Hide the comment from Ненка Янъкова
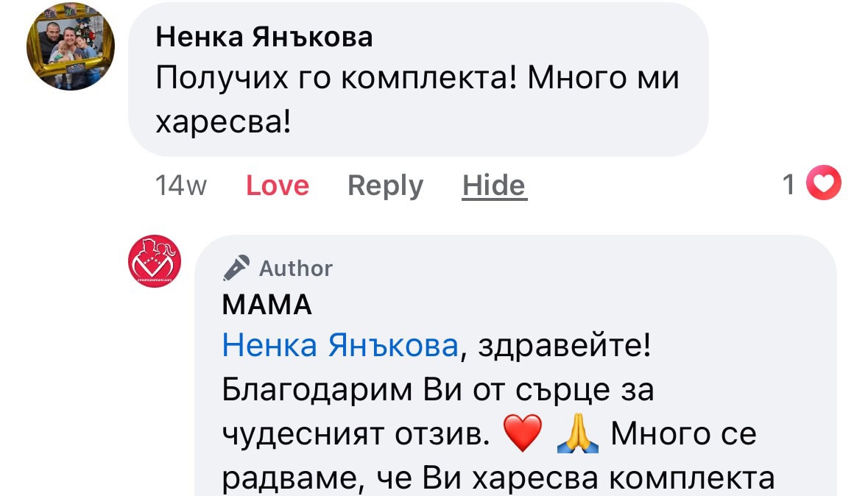This screenshot has width=868, height=496. (x=493, y=185)
